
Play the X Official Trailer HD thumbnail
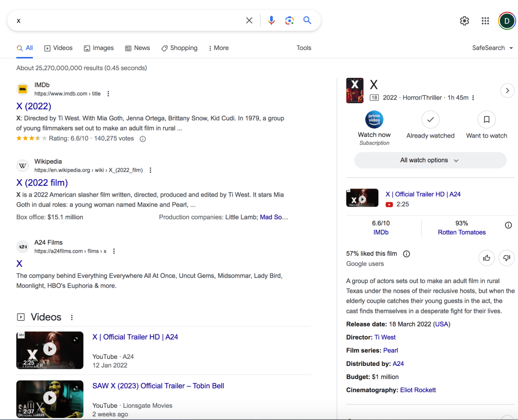click(50, 350)
